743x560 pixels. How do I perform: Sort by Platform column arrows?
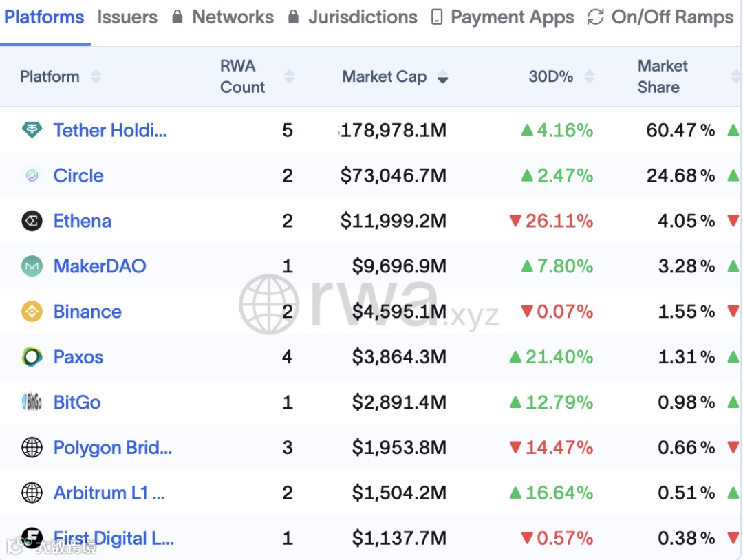click(x=96, y=76)
